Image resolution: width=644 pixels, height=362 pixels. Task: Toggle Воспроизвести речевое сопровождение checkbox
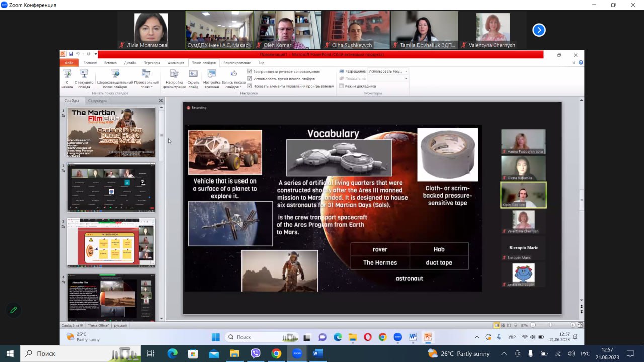pos(250,72)
